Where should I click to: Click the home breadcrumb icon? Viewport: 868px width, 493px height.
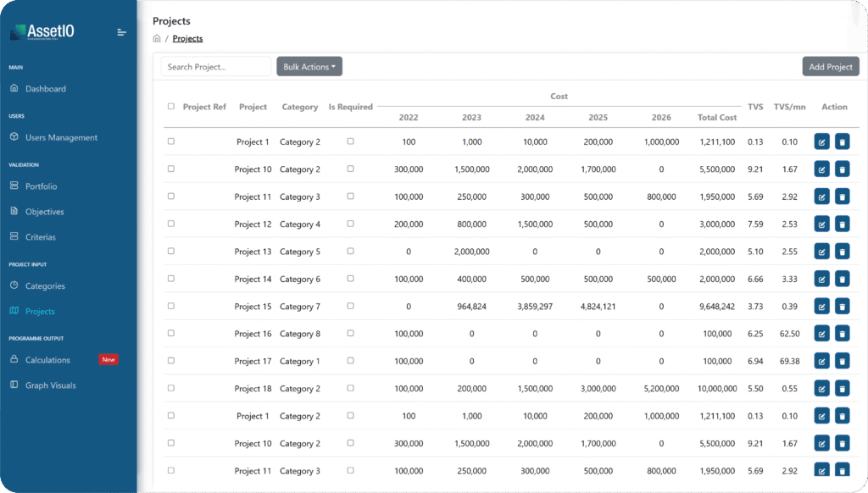157,37
